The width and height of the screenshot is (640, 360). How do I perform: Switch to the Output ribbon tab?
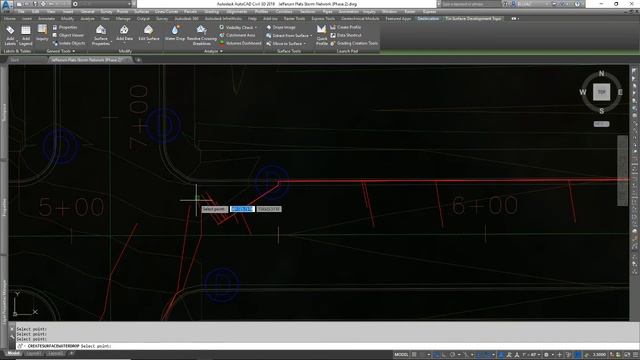(143, 19)
